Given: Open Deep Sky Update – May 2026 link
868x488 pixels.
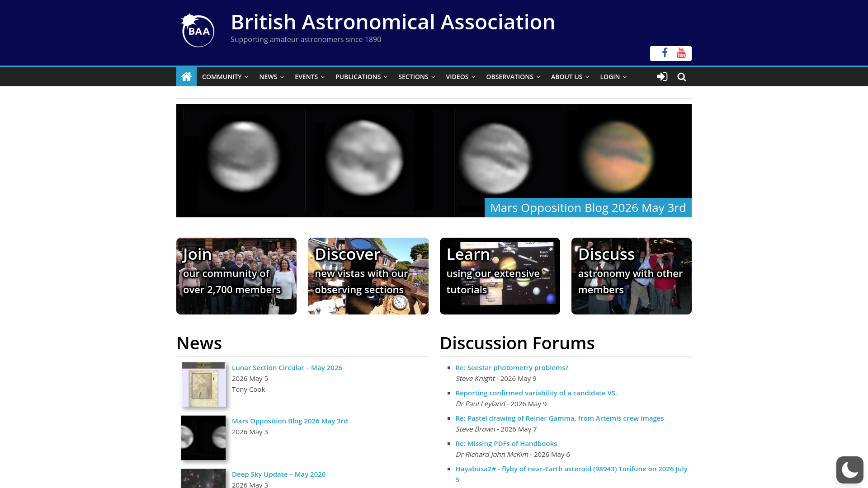Looking at the screenshot, I should point(279,474).
